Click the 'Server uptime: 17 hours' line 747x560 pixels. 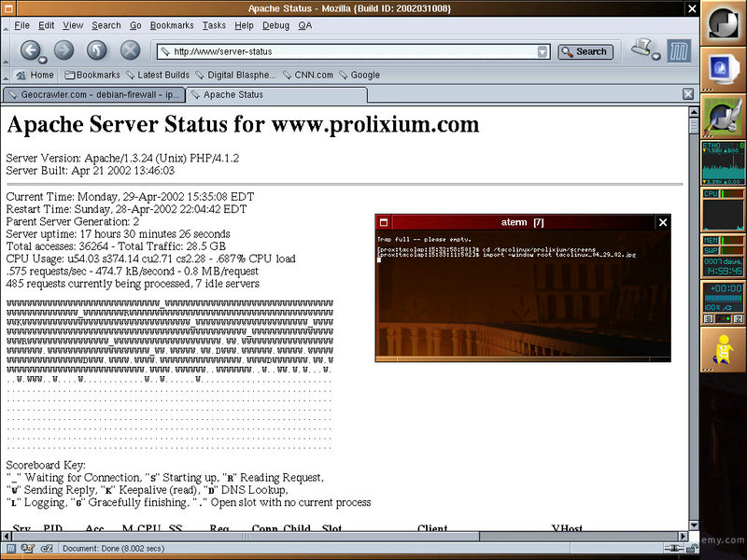(119, 234)
